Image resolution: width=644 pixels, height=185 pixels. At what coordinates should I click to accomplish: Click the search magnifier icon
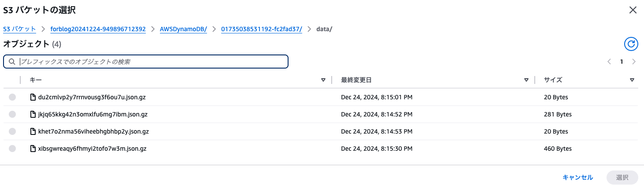[x=12, y=62]
